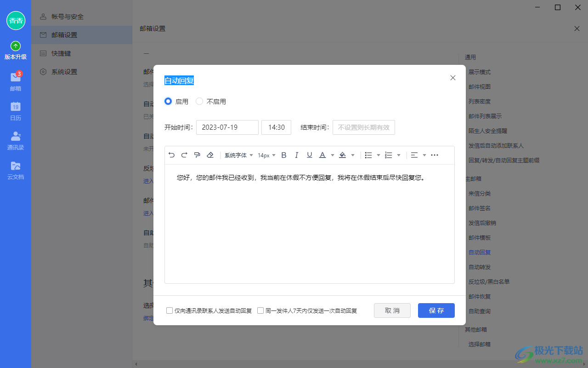The height and width of the screenshot is (368, 588).
Task: Check 仅向通讯录联系人发送自动回复
Action: tap(170, 310)
